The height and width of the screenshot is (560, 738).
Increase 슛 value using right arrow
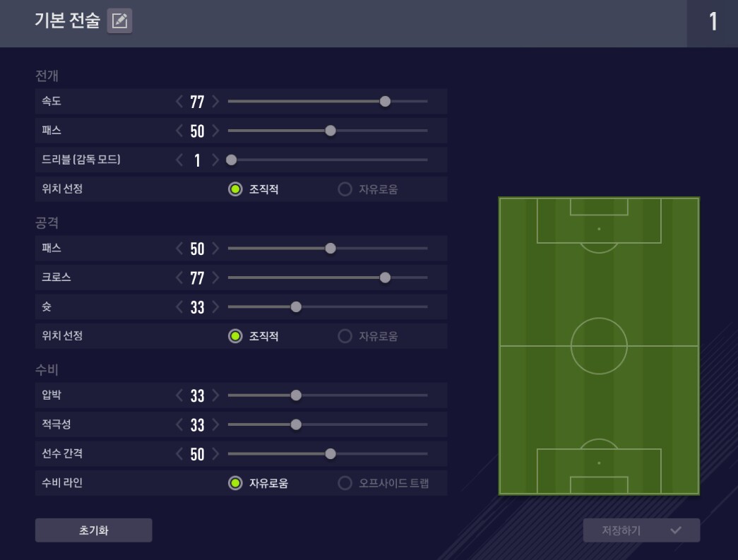click(215, 307)
